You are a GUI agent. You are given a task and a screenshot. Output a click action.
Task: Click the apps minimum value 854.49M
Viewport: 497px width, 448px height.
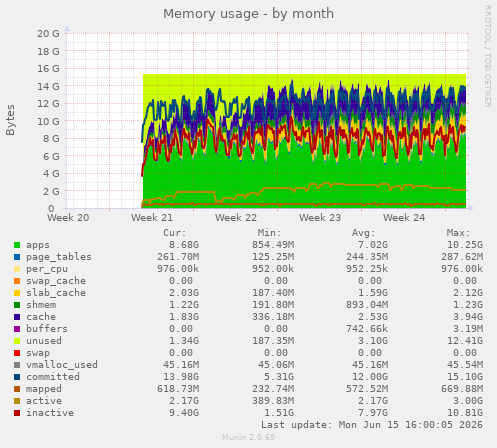coord(273,245)
